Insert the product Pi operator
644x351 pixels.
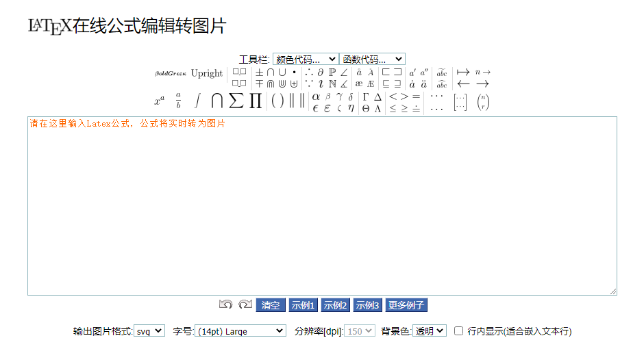[256, 101]
